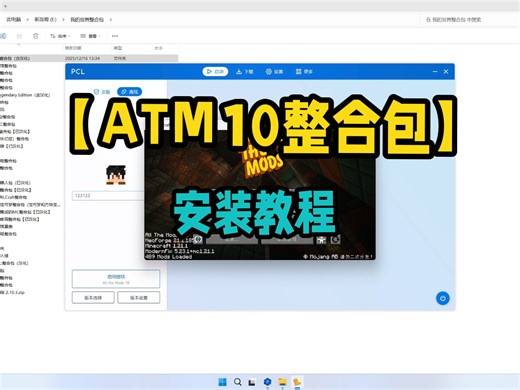The width and height of the screenshot is (520, 390).
Task: Sort by the size column header
Action: point(158,48)
